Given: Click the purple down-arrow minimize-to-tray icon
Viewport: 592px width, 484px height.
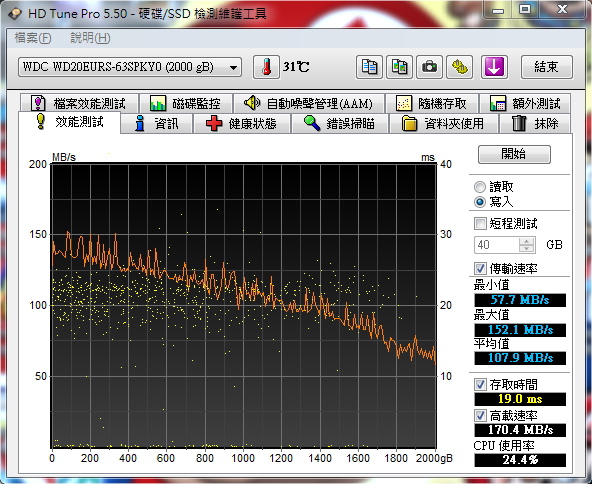Looking at the screenshot, I should pyautogui.click(x=494, y=67).
